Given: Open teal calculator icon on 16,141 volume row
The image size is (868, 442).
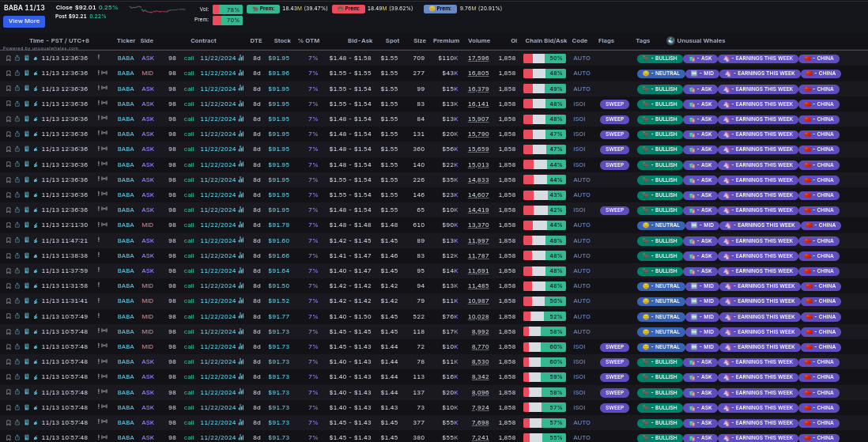Looking at the screenshot, I should point(27,104).
